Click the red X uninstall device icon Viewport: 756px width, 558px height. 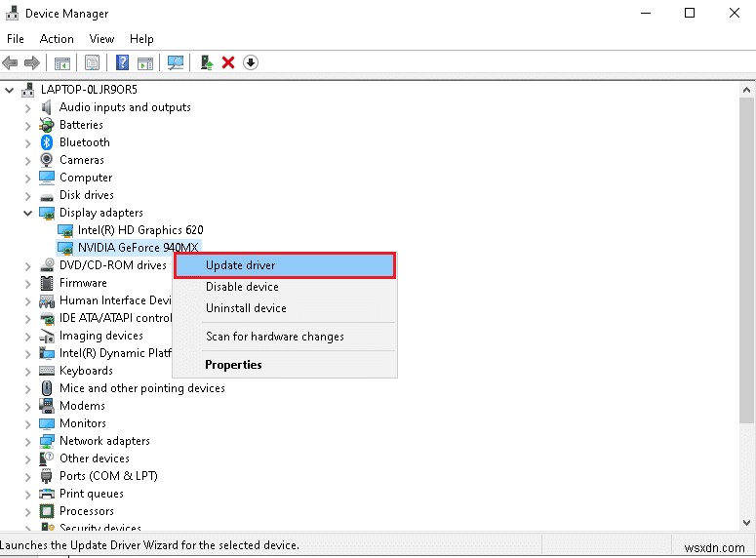coord(228,62)
